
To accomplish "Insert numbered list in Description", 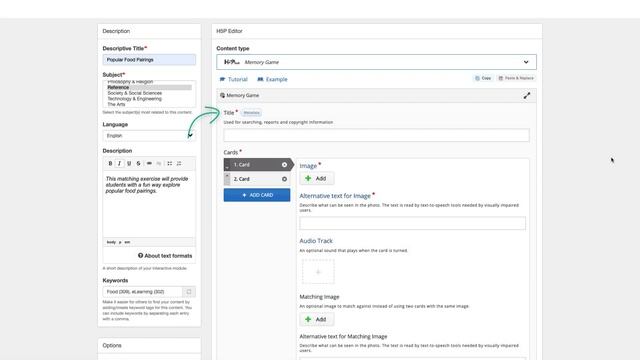I will pos(179,163).
